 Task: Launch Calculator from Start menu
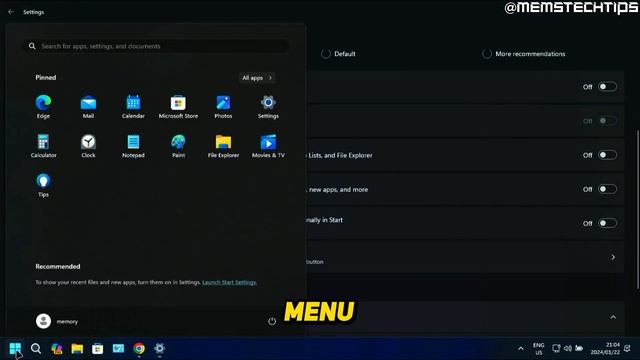click(43, 146)
